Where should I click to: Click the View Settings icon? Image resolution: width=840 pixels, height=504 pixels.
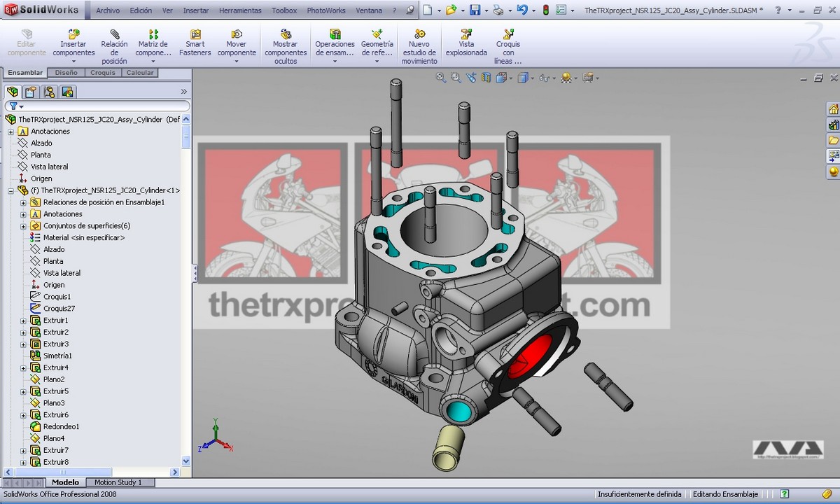point(587,78)
